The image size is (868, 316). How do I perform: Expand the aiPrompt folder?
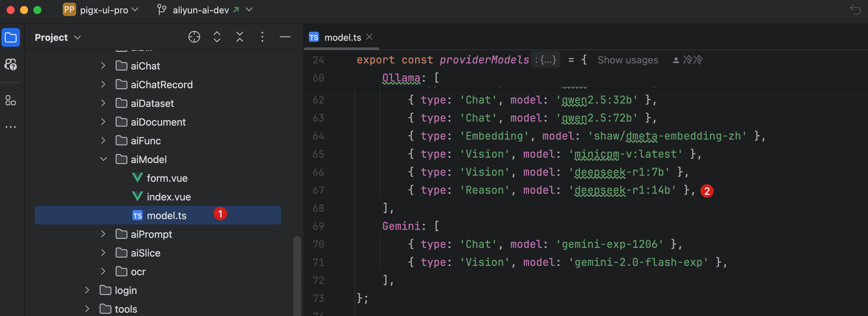point(103,234)
